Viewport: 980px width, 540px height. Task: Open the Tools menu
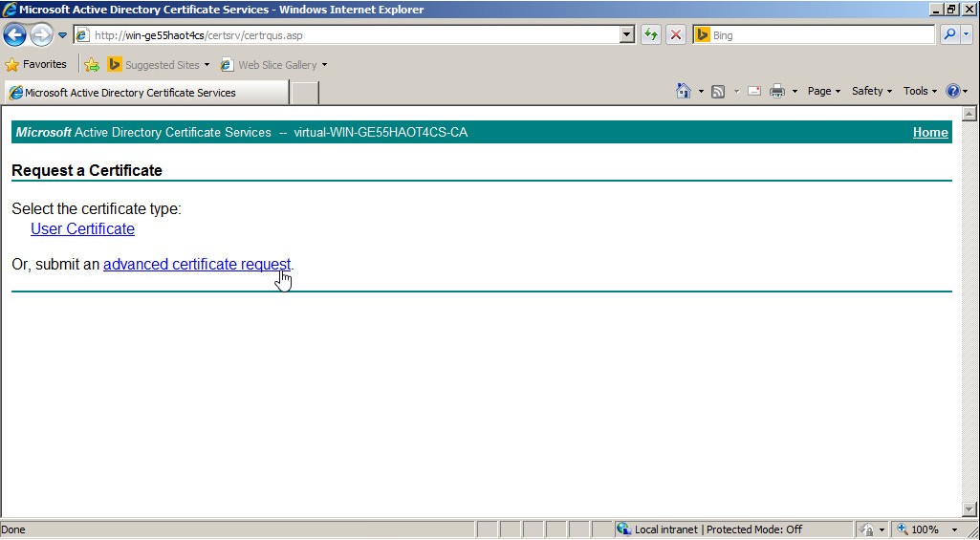pos(920,92)
